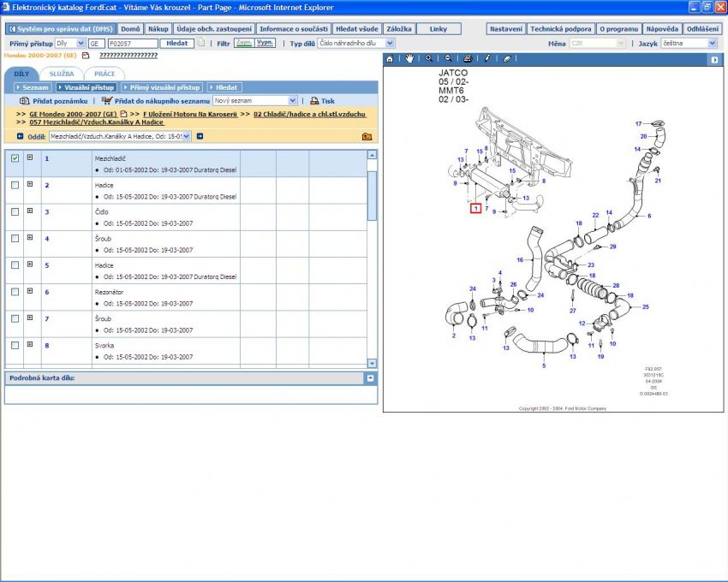The height and width of the screenshot is (582, 728).
Task: Click parts list scrollbar up arrow
Action: coord(372,155)
